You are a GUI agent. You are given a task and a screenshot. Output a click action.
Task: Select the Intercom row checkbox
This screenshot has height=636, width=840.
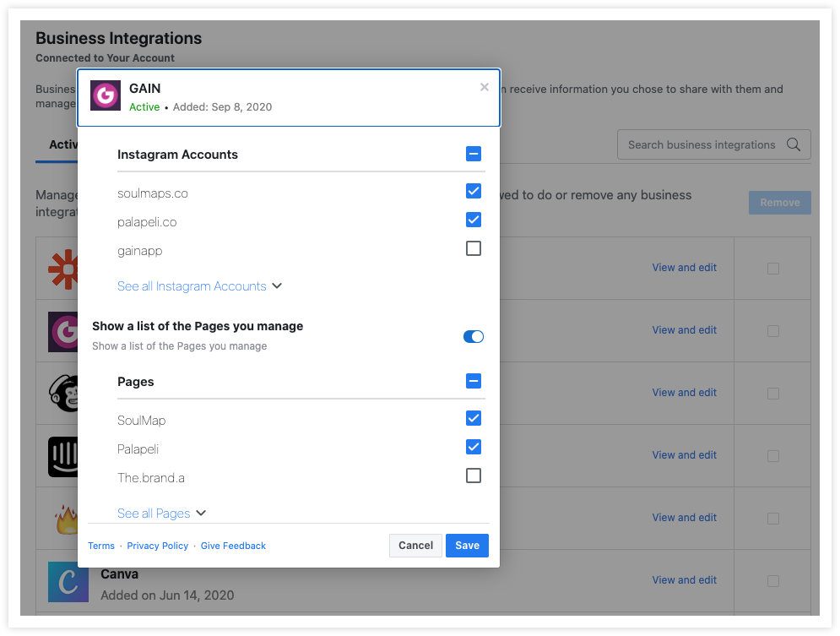[x=773, y=456]
